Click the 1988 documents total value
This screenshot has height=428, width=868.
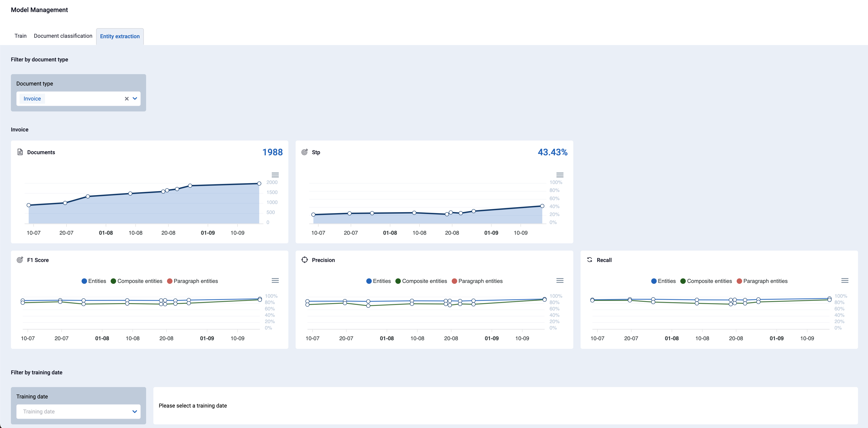[x=273, y=152]
